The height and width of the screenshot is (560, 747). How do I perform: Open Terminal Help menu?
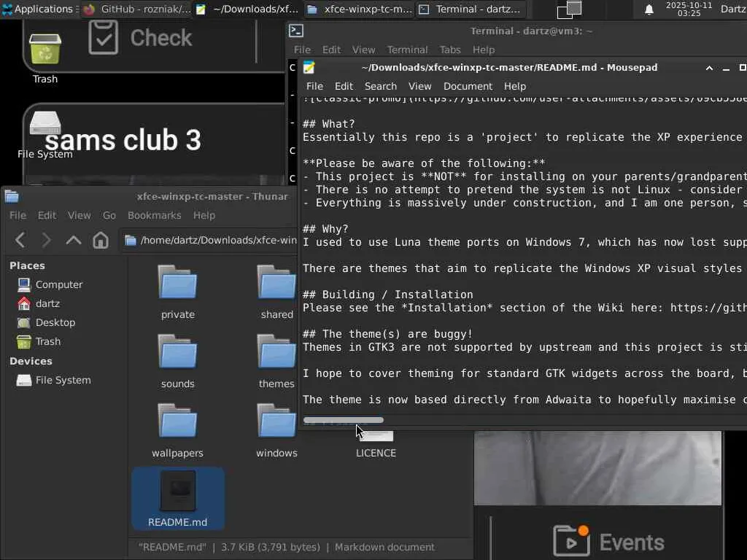[484, 50]
